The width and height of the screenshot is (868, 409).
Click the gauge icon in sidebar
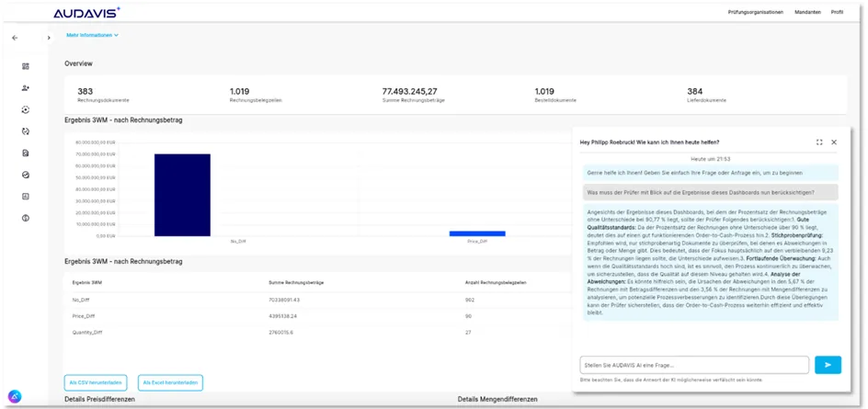(x=26, y=175)
